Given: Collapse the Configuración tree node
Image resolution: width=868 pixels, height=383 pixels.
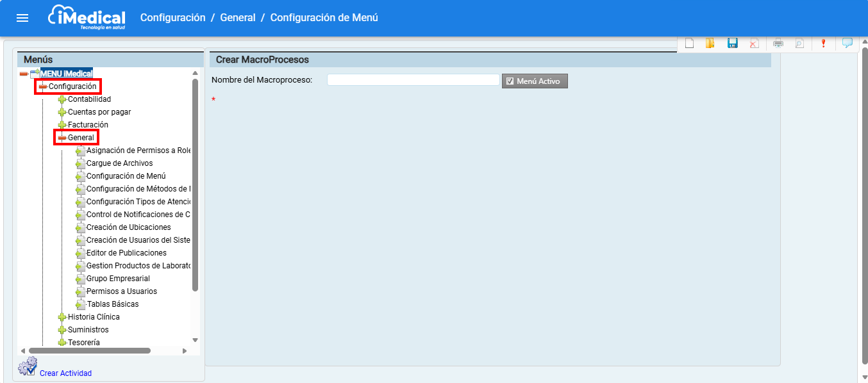Looking at the screenshot, I should pyautogui.click(x=43, y=86).
